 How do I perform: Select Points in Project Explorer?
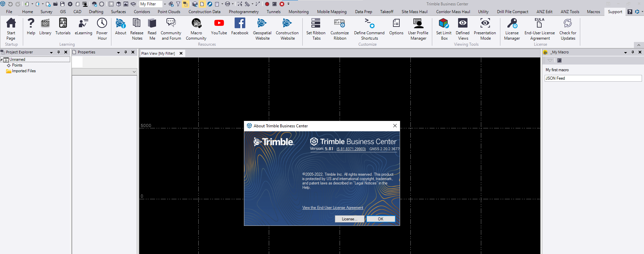17,65
